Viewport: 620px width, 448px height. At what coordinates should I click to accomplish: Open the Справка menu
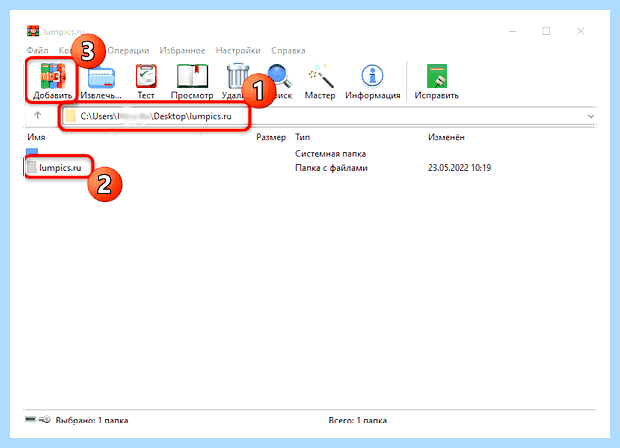288,51
